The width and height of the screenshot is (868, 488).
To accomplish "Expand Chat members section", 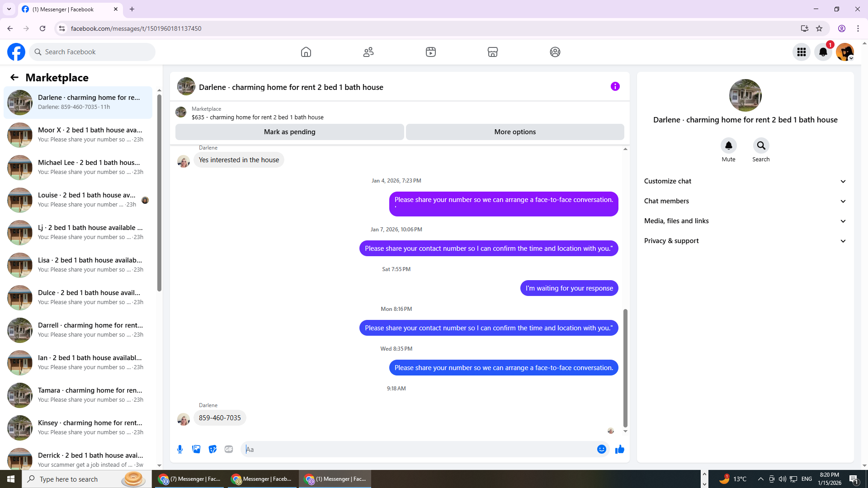I will coord(745,201).
